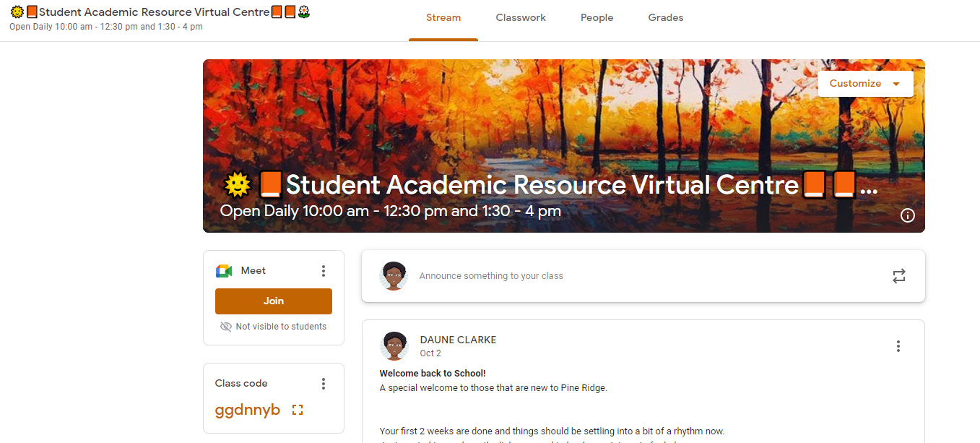Image resolution: width=980 pixels, height=443 pixels.
Task: Display class code ggdnnyb full screen
Action: pyautogui.click(x=298, y=410)
